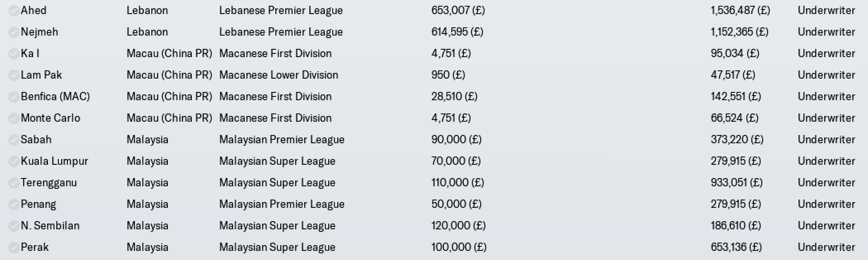Click the 933,051 (£) value for Terengganu
Screen dimensions: 868x260
tap(737, 183)
